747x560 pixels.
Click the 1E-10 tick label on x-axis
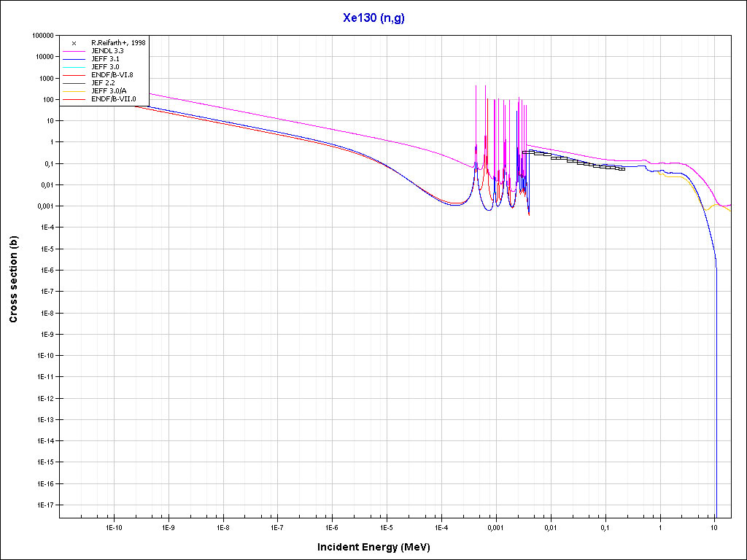point(113,526)
